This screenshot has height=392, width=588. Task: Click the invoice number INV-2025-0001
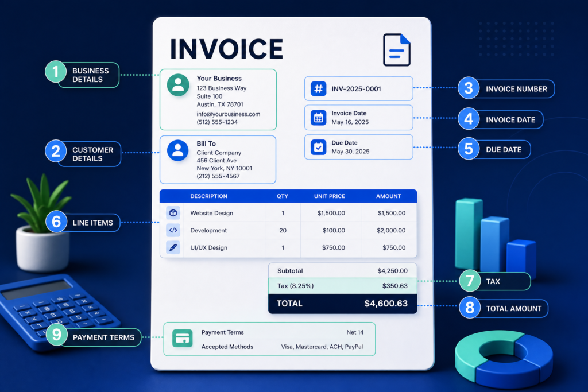click(356, 89)
